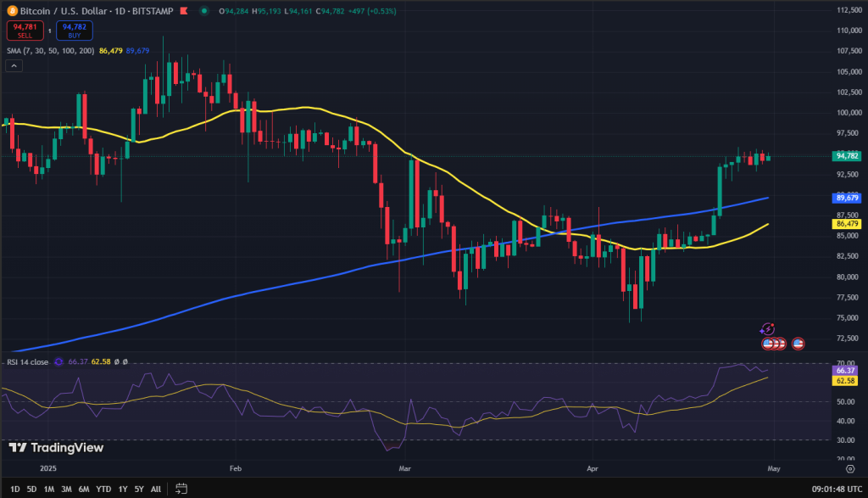Click purple RSI label 66.37 on scale
This screenshot has width=868, height=498.
pyautogui.click(x=845, y=371)
